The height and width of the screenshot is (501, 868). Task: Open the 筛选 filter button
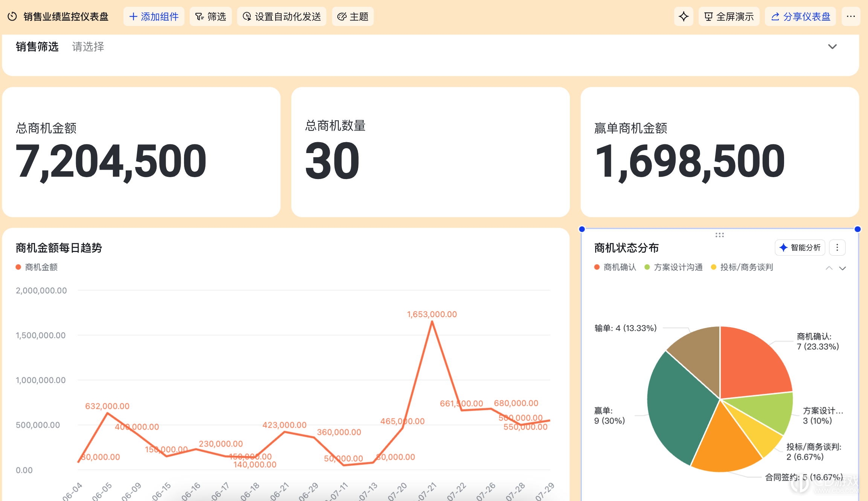click(x=210, y=17)
